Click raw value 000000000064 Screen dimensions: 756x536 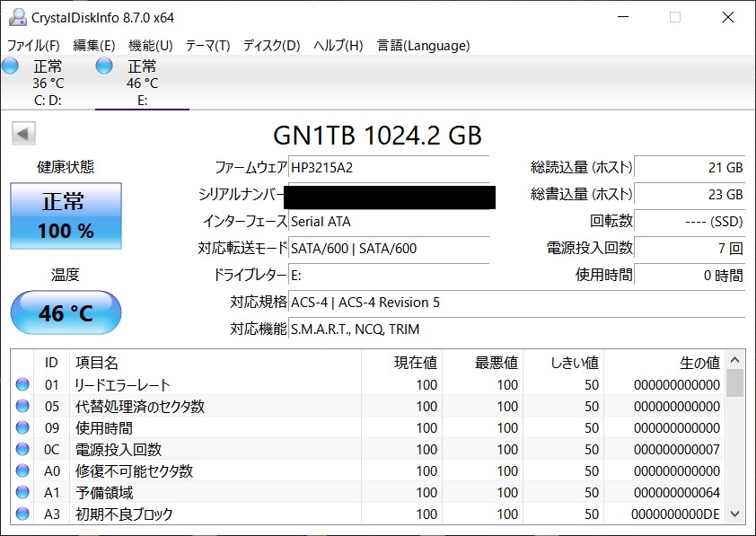coord(677,493)
